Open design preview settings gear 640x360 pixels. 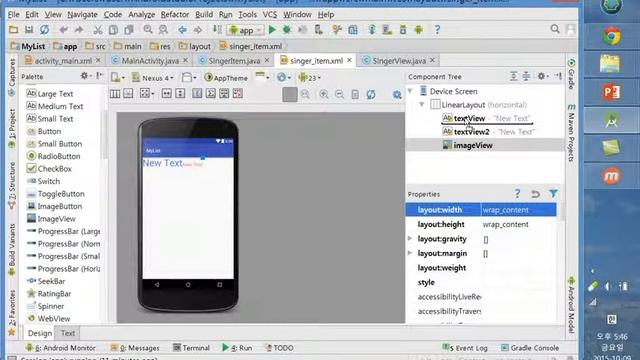point(397,95)
